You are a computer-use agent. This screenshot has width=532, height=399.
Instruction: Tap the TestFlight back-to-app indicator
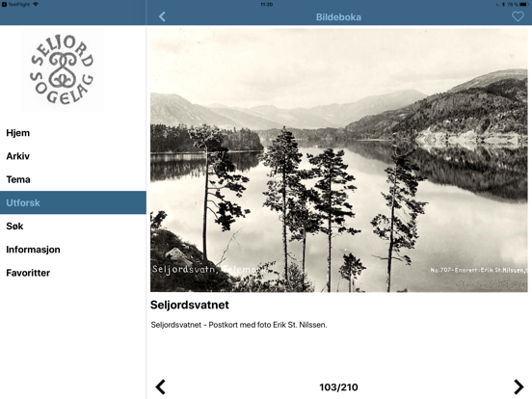[16, 5]
